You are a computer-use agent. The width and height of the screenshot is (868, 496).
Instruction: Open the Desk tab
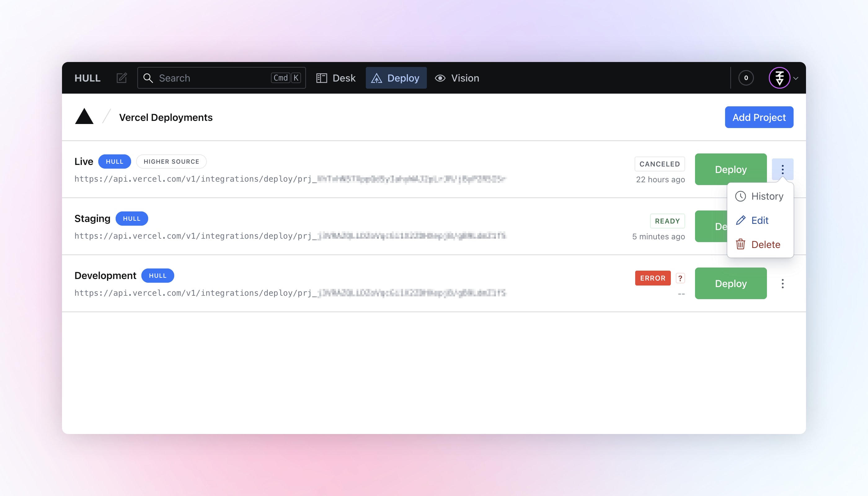point(336,78)
